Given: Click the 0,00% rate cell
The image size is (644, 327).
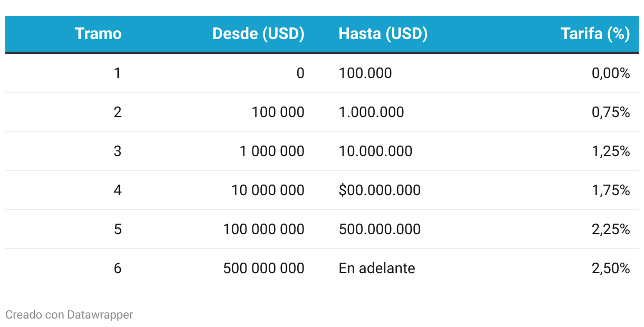Looking at the screenshot, I should click(611, 73).
